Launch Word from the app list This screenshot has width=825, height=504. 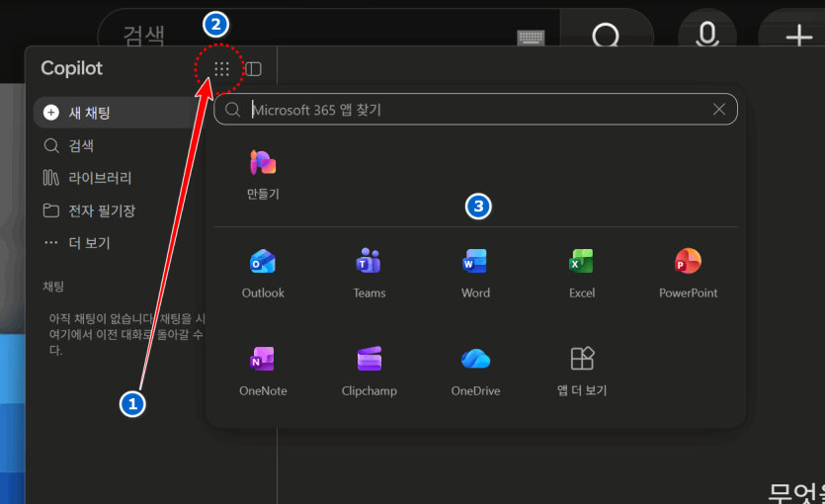point(475,273)
